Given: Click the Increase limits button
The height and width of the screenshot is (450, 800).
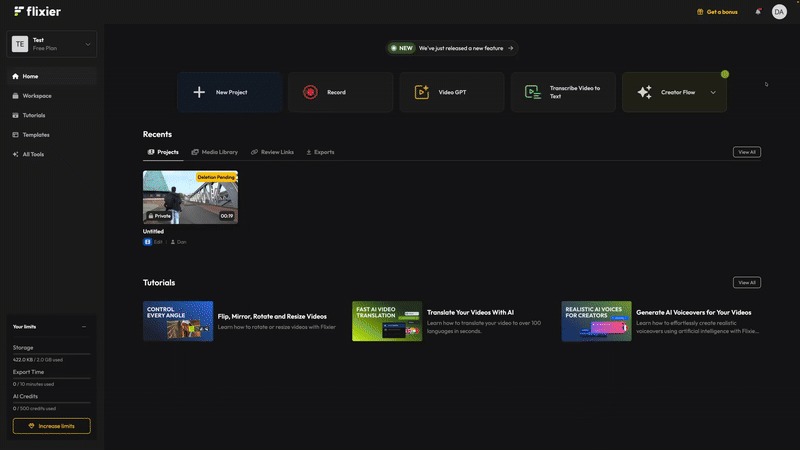Looking at the screenshot, I should tap(52, 426).
